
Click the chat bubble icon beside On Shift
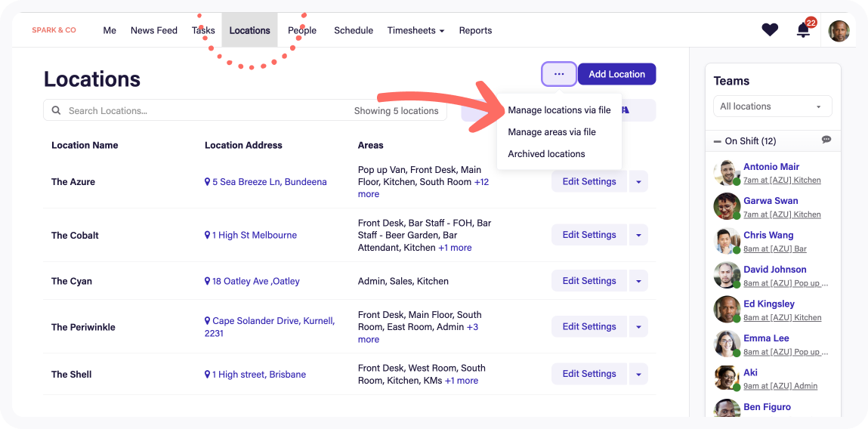[826, 140]
